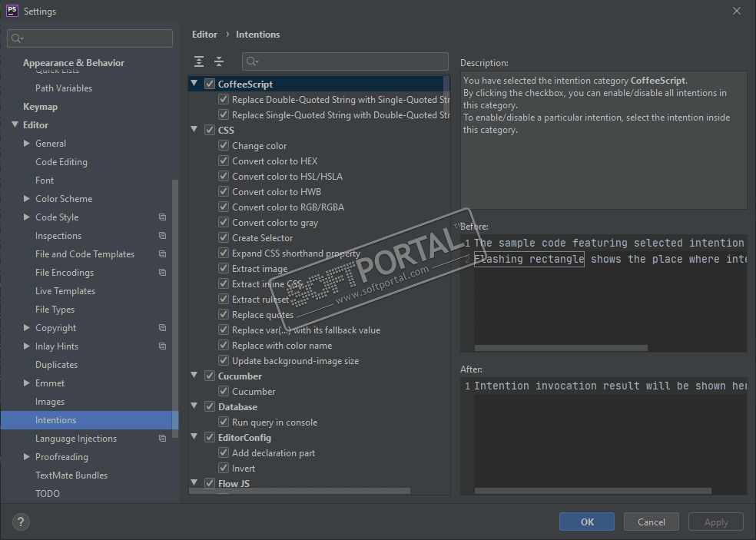
Task: Collapse the Database category arrow
Action: [194, 406]
